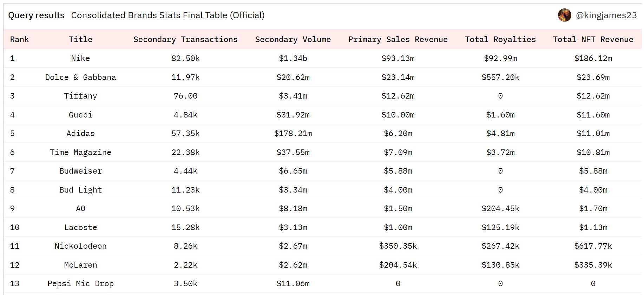Select the Pepsi Mic Drop title cell
This screenshot has height=295, width=644.
tap(80, 283)
